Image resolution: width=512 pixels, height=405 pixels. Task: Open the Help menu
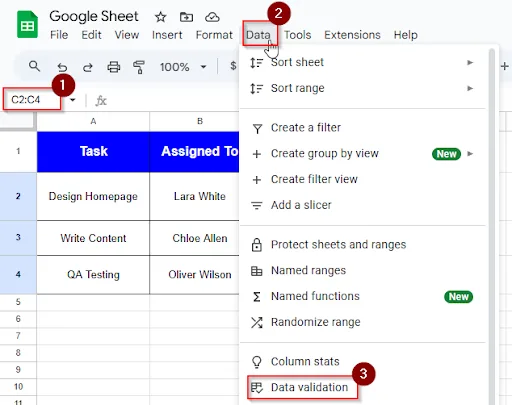405,35
